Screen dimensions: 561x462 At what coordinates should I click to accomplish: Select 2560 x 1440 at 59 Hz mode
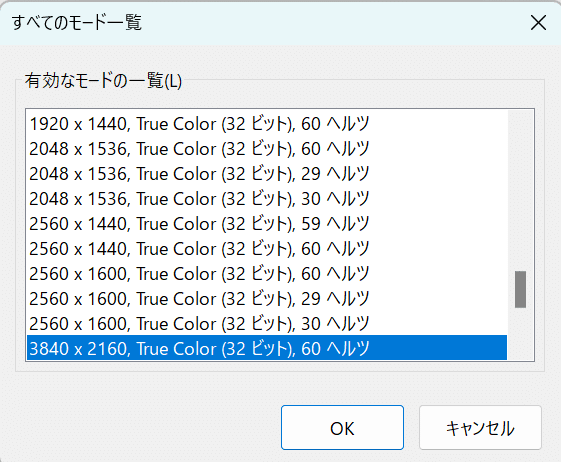[x=267, y=224]
